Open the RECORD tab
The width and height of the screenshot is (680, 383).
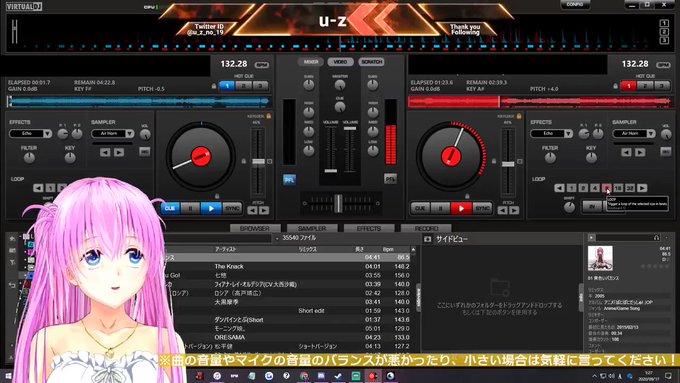(426, 228)
